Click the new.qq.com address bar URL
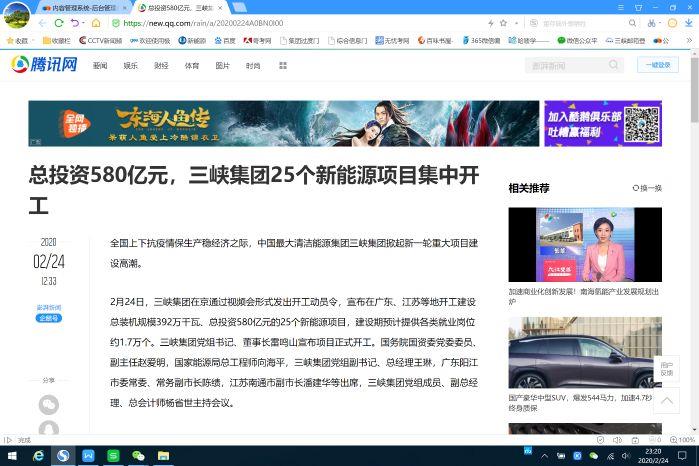The height and width of the screenshot is (466, 699). [x=203, y=23]
